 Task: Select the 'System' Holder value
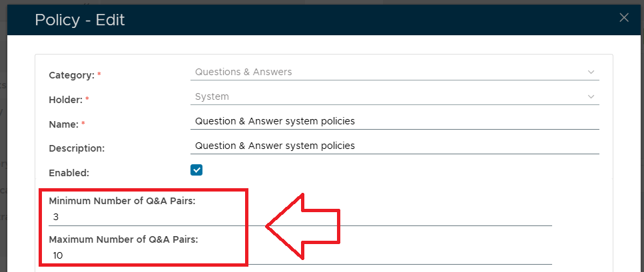(212, 96)
